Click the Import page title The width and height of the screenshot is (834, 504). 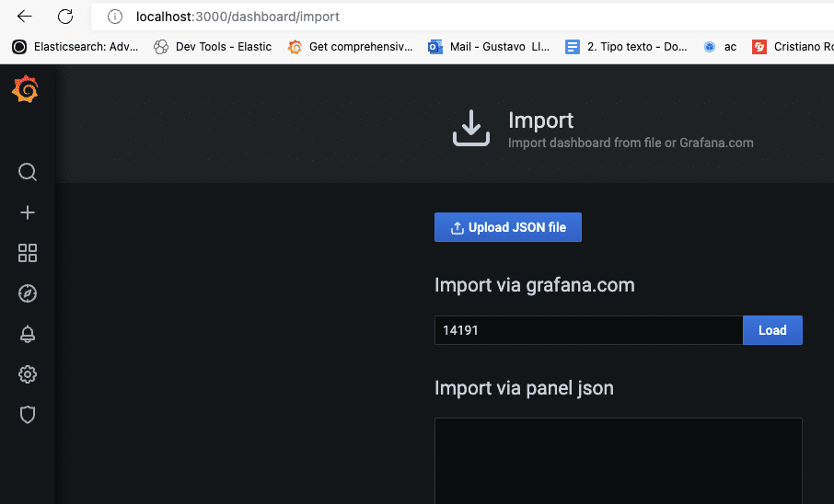541,120
